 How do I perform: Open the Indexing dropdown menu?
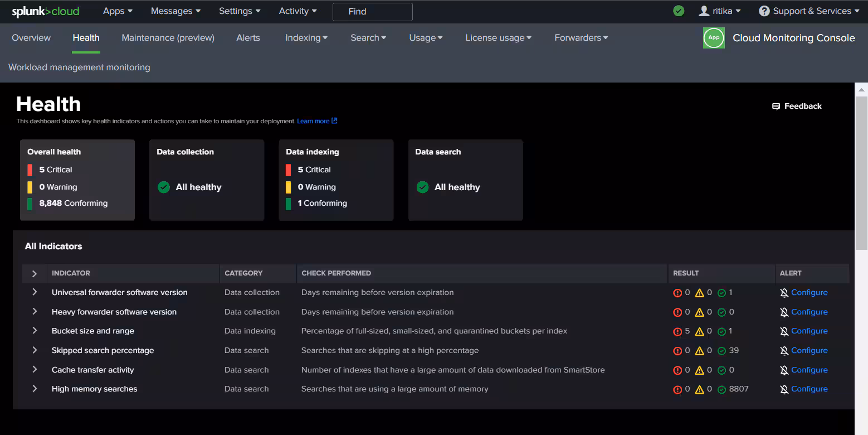pyautogui.click(x=306, y=38)
